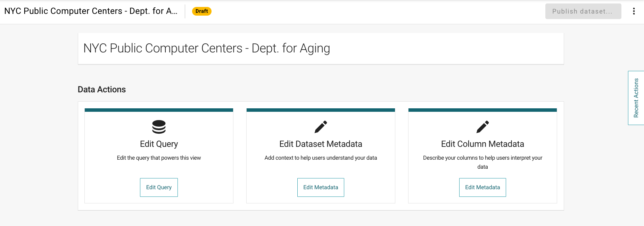Click the Edit Query database icon
The image size is (644, 226).
(x=159, y=127)
